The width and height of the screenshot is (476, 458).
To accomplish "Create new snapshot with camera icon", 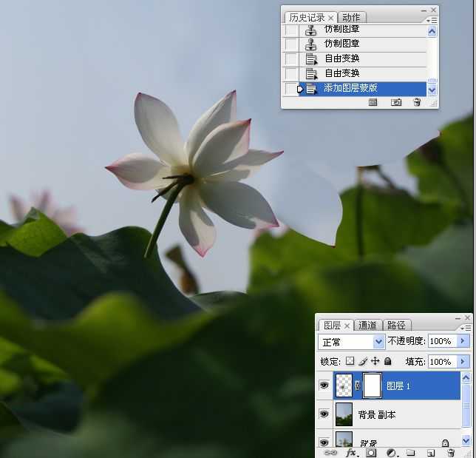I will click(x=396, y=102).
